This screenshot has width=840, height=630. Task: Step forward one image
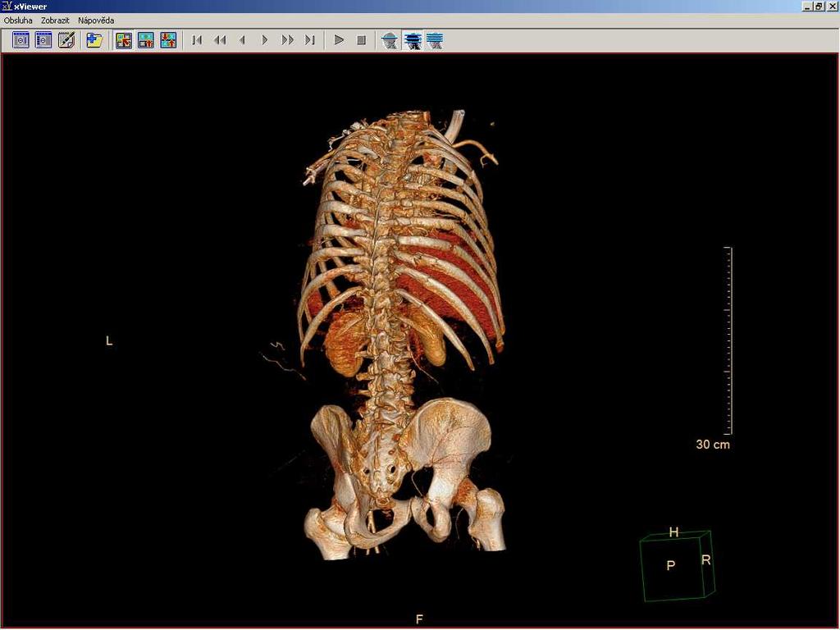tap(265, 40)
